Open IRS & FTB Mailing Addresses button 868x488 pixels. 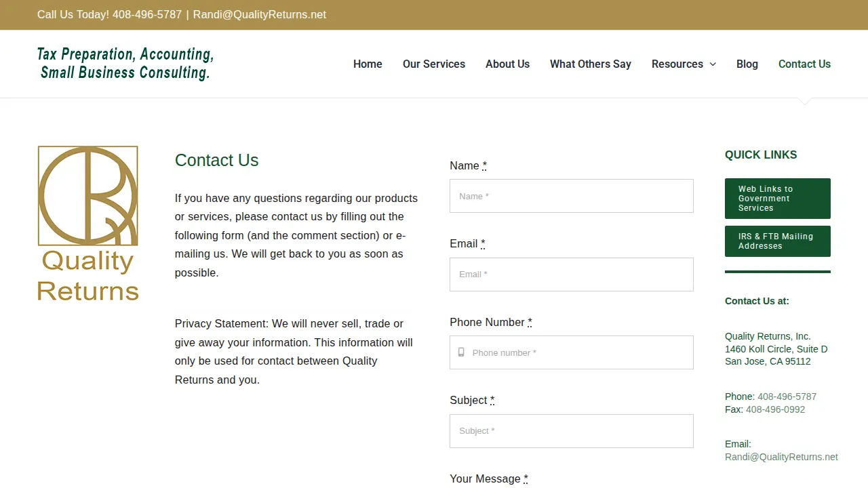778,241
